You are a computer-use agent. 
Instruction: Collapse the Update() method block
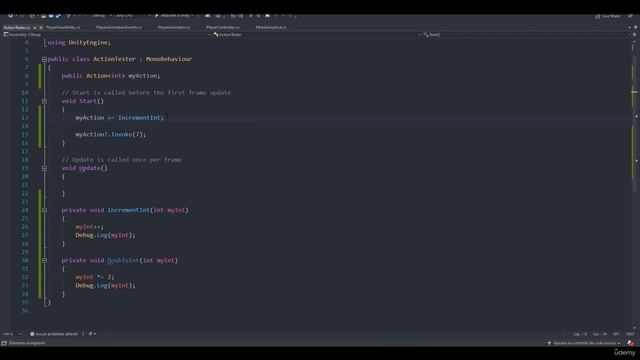[44, 168]
